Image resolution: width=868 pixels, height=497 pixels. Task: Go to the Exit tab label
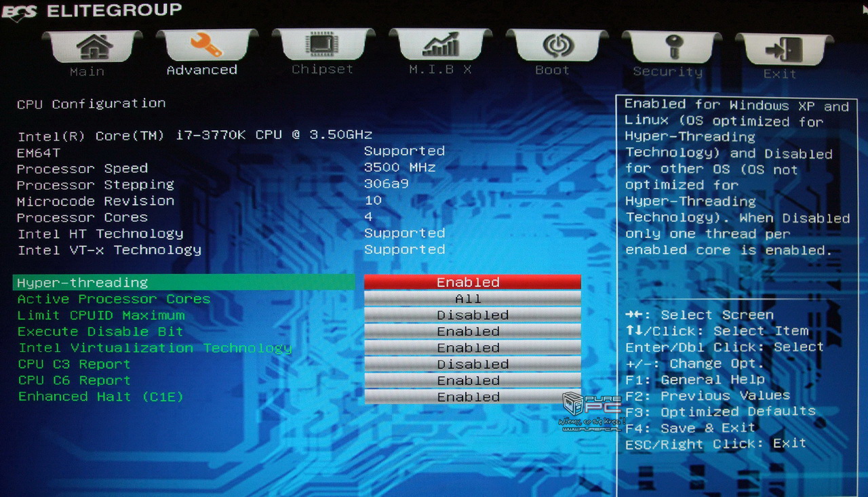(780, 73)
